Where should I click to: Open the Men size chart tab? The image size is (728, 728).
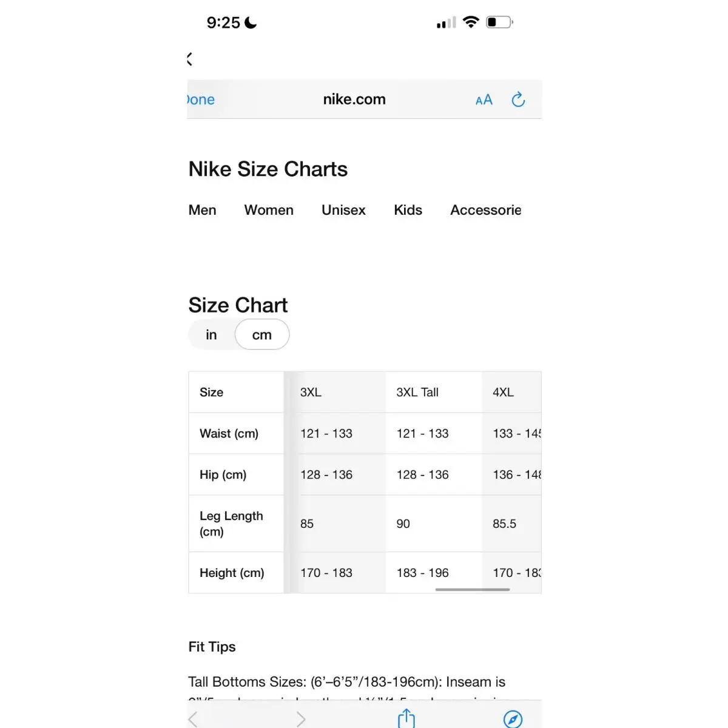coord(202,210)
